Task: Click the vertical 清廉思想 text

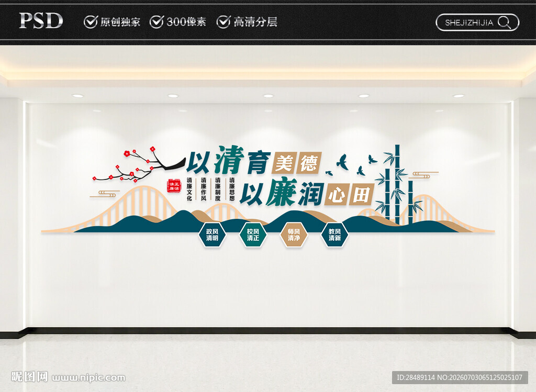Action: click(232, 188)
